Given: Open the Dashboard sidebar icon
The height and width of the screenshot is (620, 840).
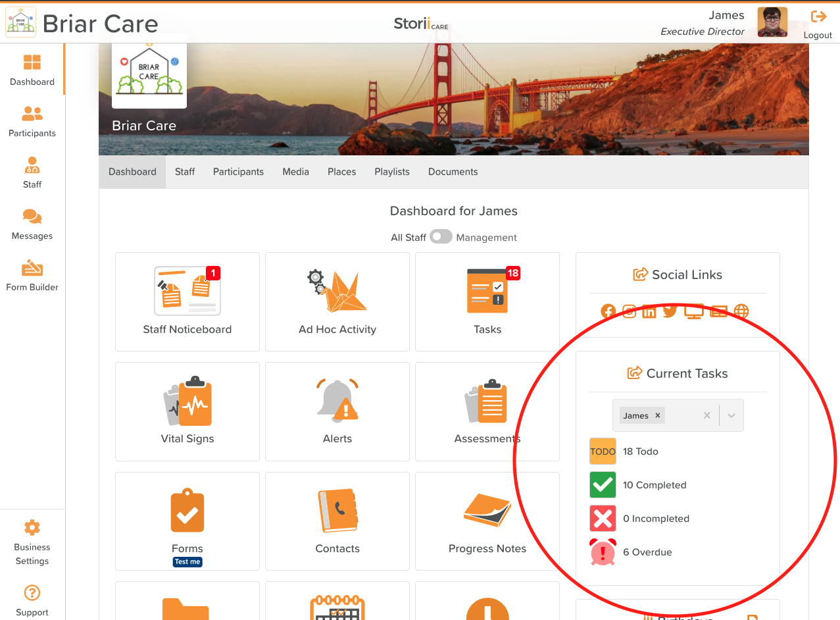Looking at the screenshot, I should tap(32, 63).
